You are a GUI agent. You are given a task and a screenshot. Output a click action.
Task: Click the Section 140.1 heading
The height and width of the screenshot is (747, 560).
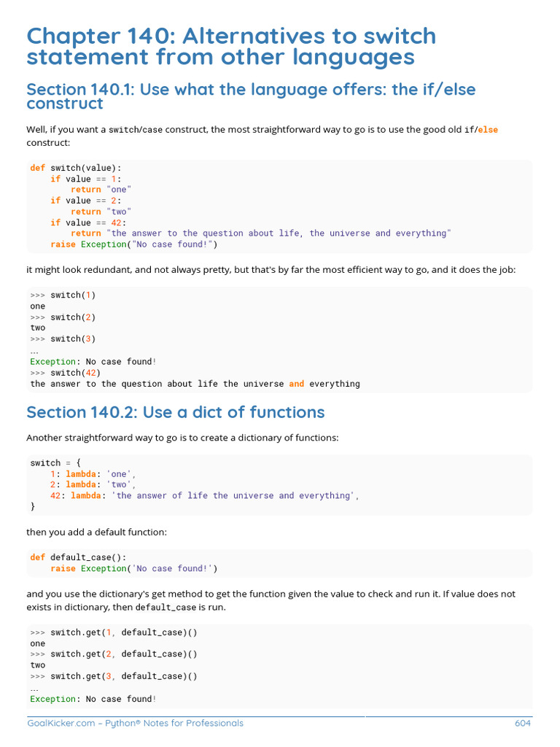tap(250, 96)
